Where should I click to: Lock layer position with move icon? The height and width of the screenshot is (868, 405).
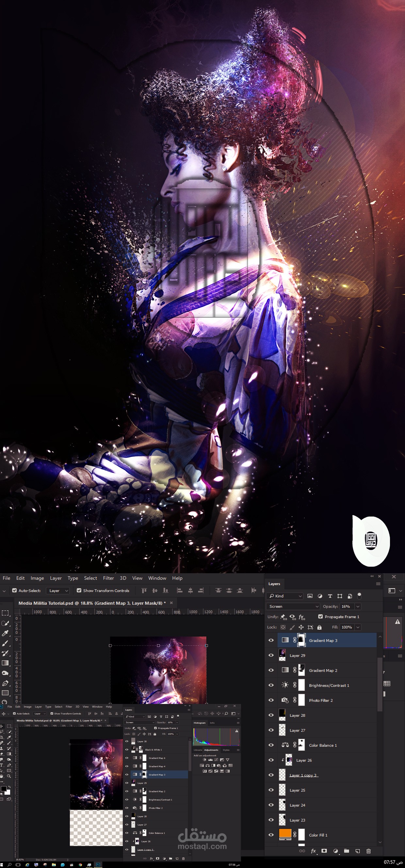click(301, 627)
